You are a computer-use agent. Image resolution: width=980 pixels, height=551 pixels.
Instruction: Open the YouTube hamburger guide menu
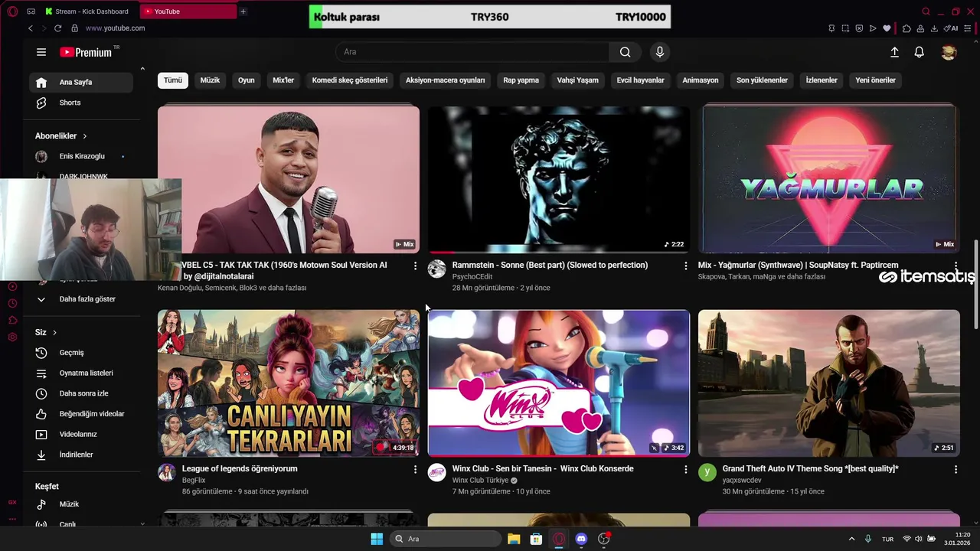(x=41, y=52)
